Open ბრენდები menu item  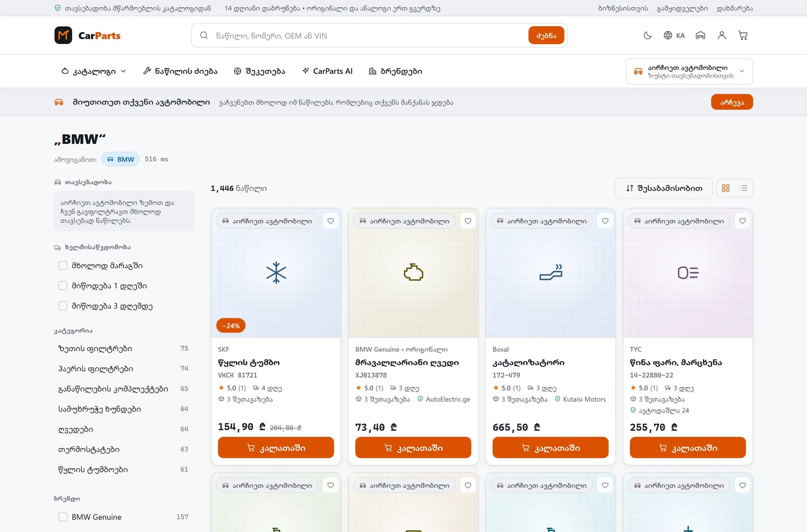pyautogui.click(x=395, y=71)
